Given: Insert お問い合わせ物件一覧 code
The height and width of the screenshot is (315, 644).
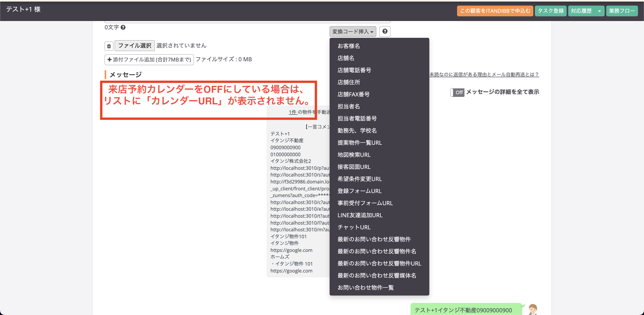Looking at the screenshot, I should click(379, 287).
